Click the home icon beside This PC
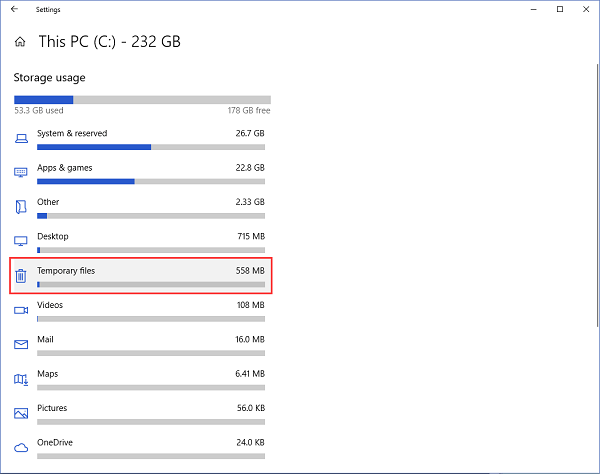Viewport: 600px width, 474px height. [x=21, y=42]
